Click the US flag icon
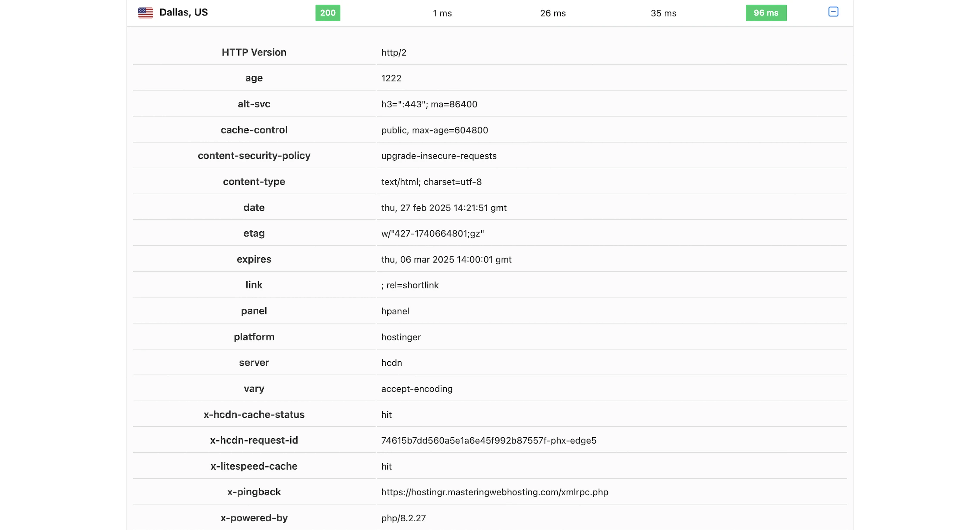980x530 pixels. 145,13
